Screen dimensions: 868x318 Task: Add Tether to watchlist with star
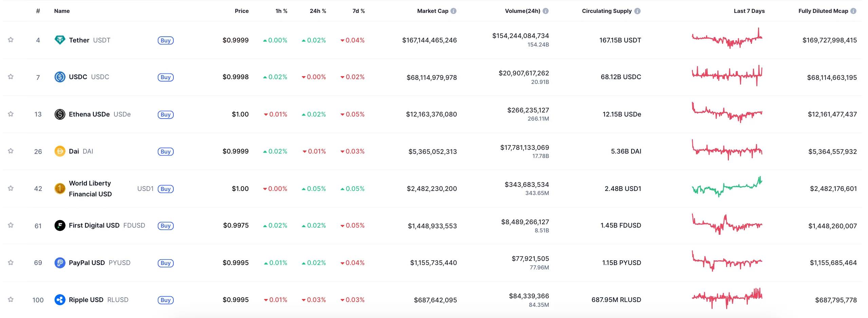[x=11, y=40]
